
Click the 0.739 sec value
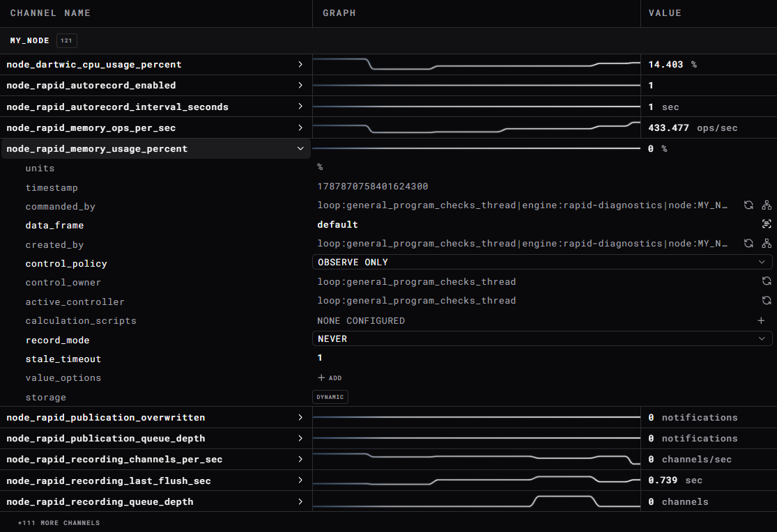pyautogui.click(x=675, y=480)
